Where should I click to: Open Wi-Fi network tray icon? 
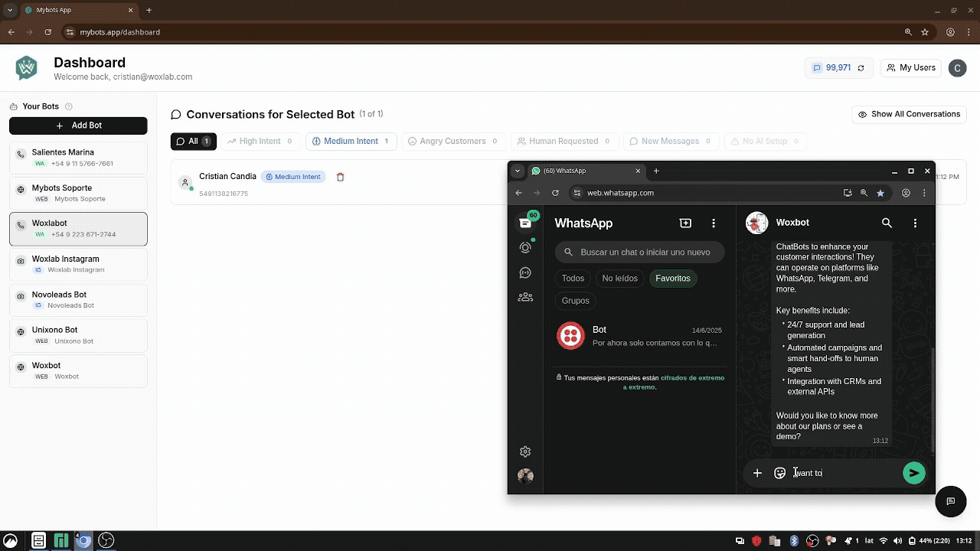click(x=883, y=541)
